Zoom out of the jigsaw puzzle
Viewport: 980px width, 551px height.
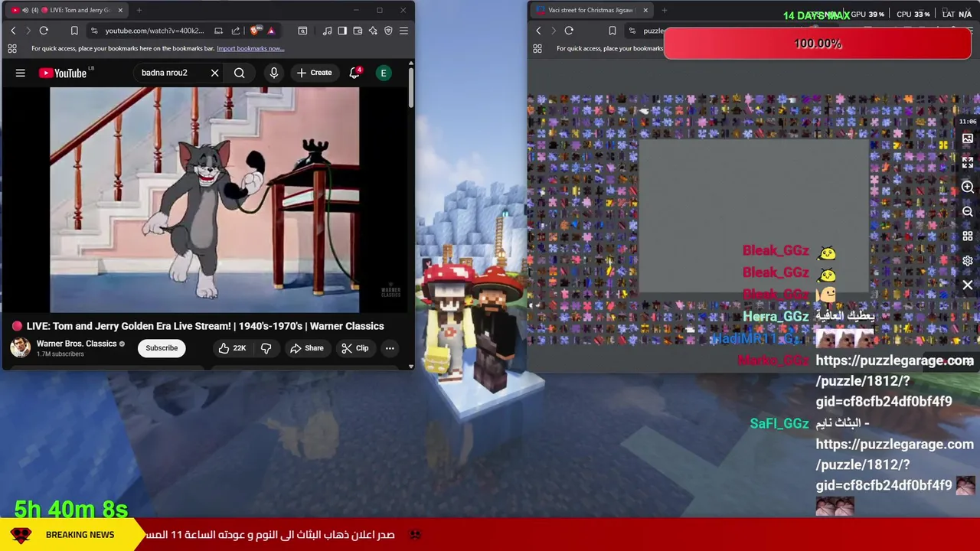pos(968,212)
